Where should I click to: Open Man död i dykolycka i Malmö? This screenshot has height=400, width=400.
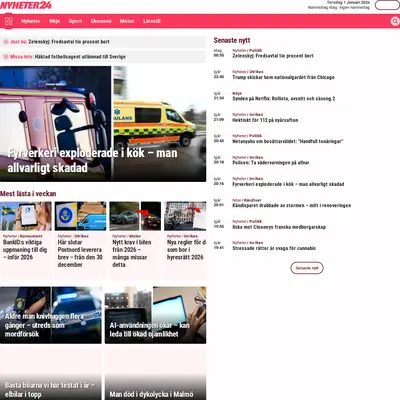[x=155, y=373]
